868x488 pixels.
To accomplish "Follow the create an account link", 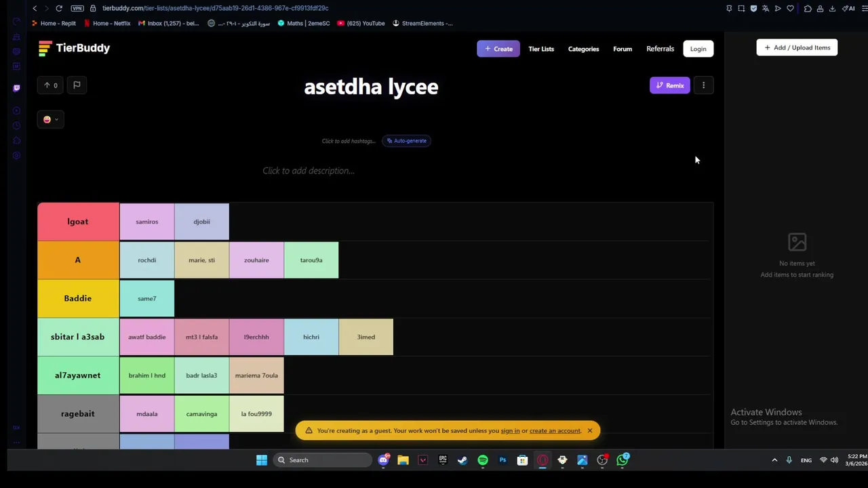I will coord(555,431).
